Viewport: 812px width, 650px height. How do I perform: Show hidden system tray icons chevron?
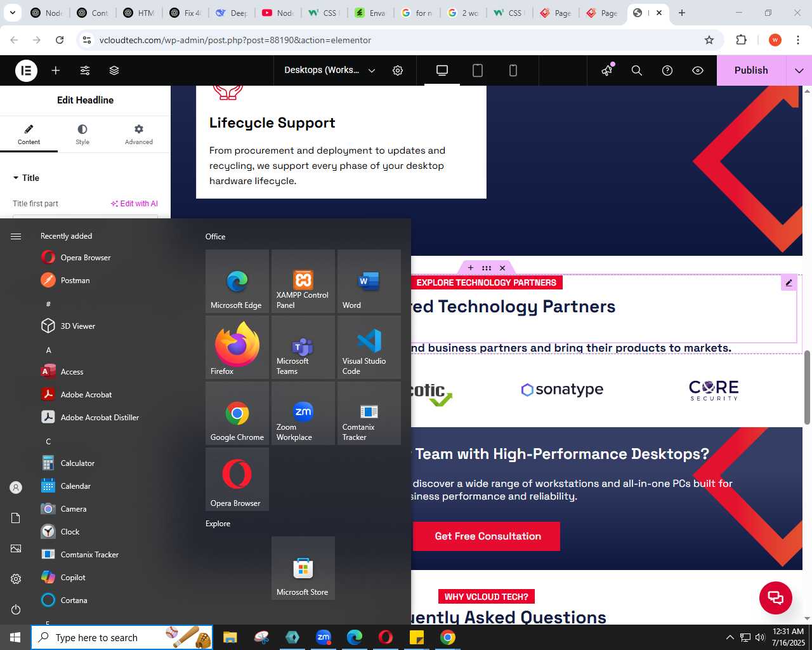pos(730,637)
